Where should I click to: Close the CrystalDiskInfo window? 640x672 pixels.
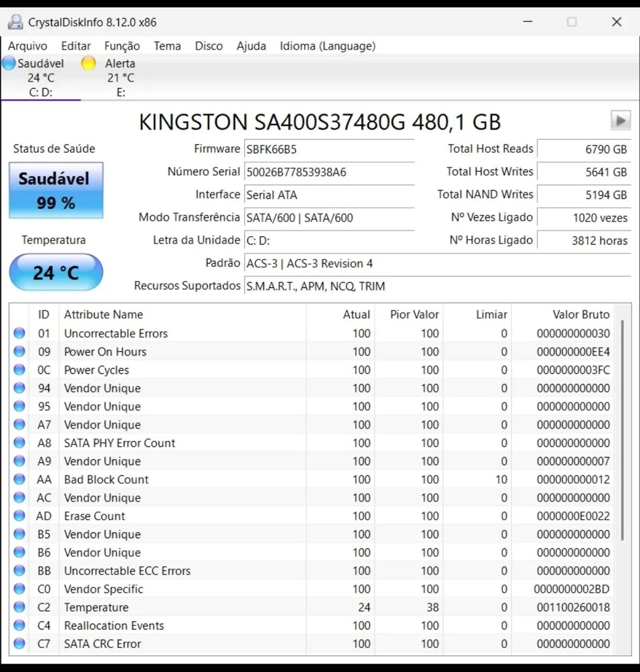tap(616, 22)
